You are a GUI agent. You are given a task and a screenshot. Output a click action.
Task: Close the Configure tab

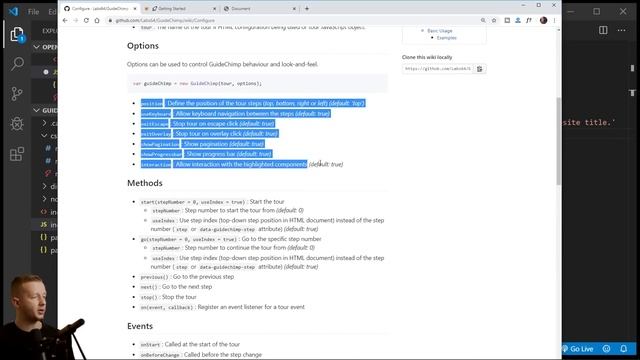coord(135,9)
